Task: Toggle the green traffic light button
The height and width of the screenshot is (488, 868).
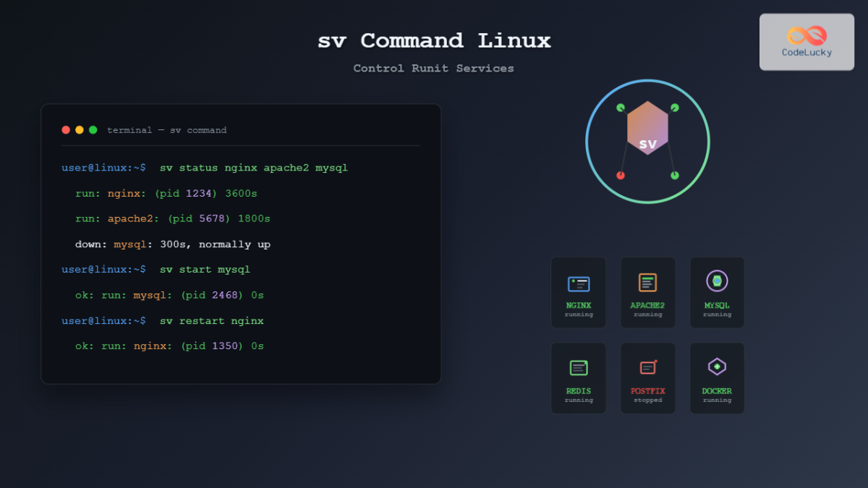Action: (x=93, y=130)
